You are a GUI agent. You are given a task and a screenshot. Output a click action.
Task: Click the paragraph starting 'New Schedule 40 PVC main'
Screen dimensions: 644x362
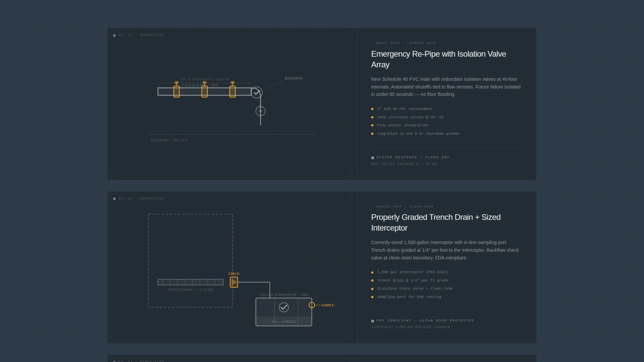(446, 87)
